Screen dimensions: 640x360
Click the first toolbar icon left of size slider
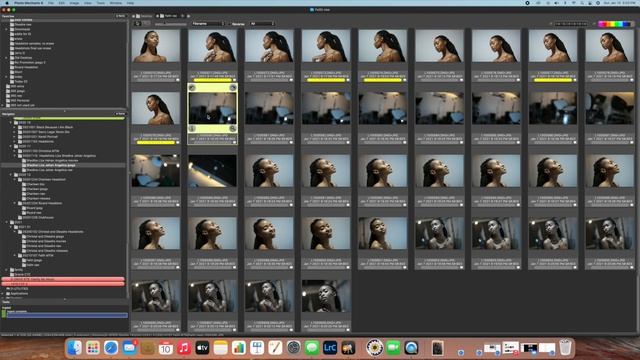(138, 24)
